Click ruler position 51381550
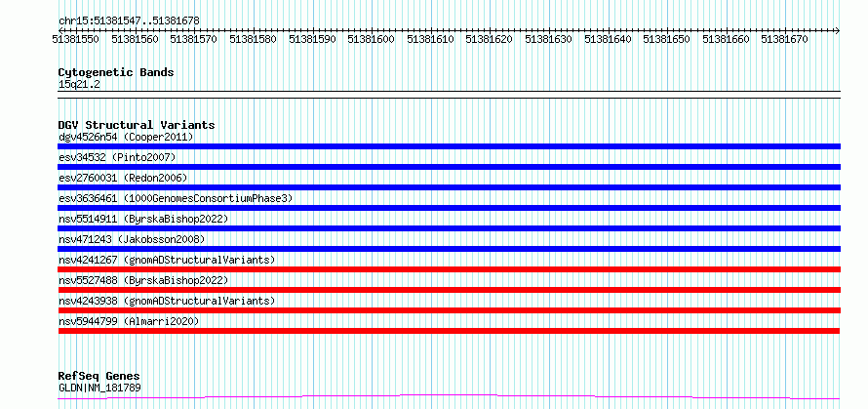This screenshot has width=868, height=409. 76,39
